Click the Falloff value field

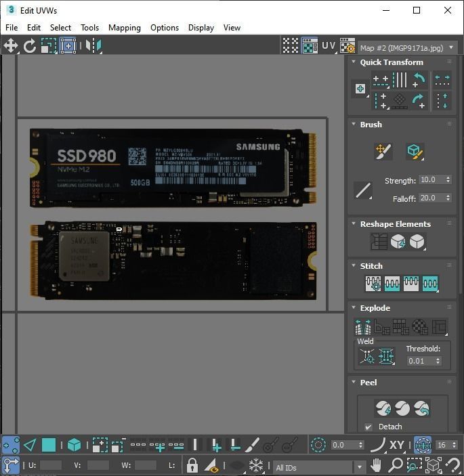(x=431, y=198)
